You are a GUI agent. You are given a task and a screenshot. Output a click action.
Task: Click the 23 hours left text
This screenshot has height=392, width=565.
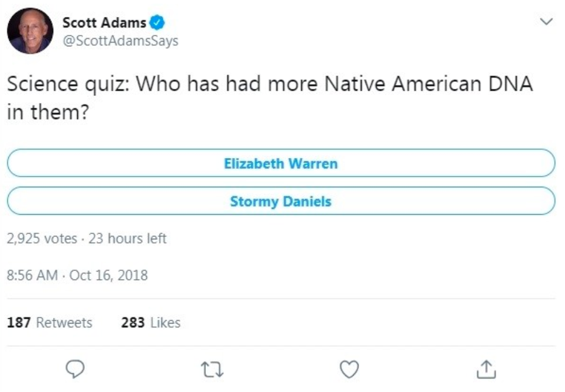coord(128,239)
